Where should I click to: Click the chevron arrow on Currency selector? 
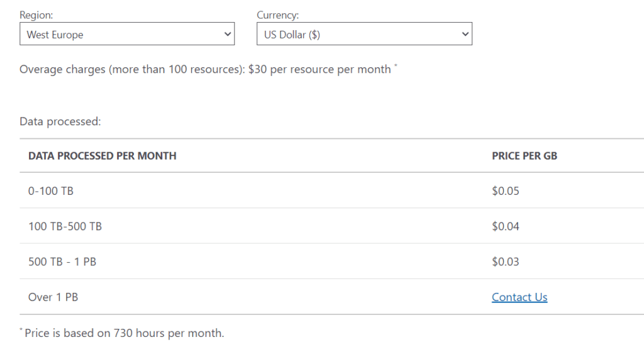pyautogui.click(x=465, y=34)
